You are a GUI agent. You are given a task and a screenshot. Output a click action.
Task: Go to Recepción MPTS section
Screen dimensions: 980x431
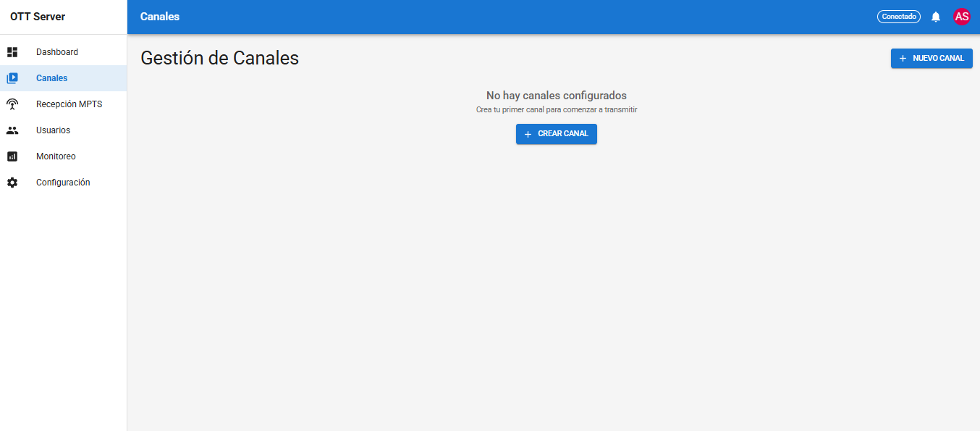point(64,104)
